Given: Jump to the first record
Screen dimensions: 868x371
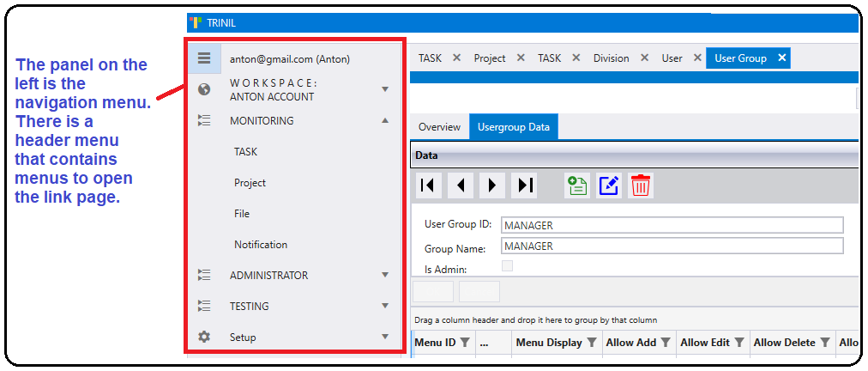Looking at the screenshot, I should tap(428, 185).
